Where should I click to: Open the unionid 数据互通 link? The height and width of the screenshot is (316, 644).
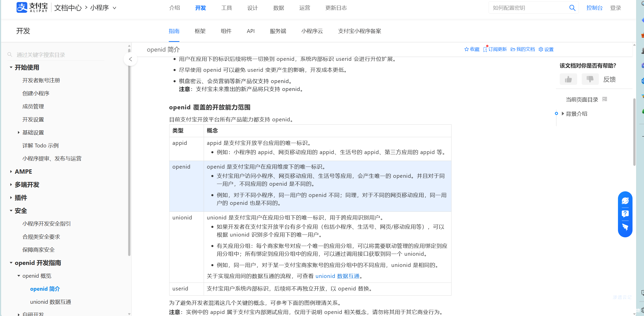coord(337,276)
